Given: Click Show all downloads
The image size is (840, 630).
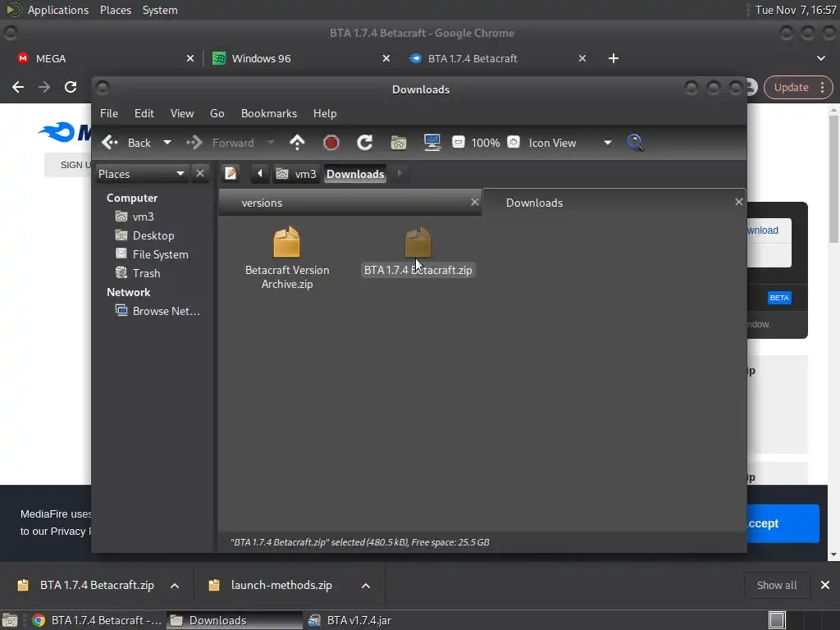Looking at the screenshot, I should [x=776, y=586].
